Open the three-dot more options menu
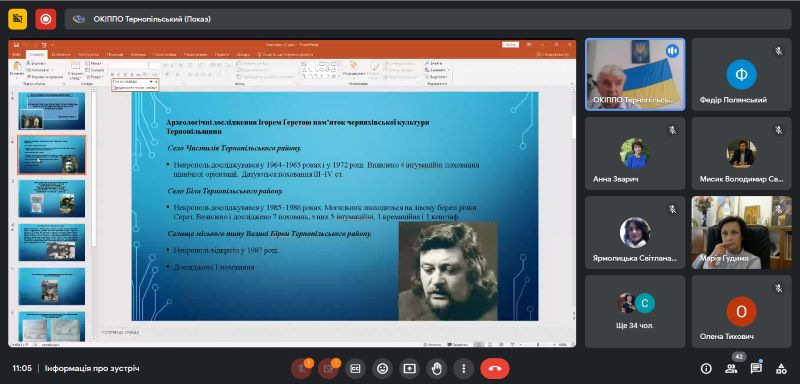Image resolution: width=800 pixels, height=384 pixels. (464, 368)
